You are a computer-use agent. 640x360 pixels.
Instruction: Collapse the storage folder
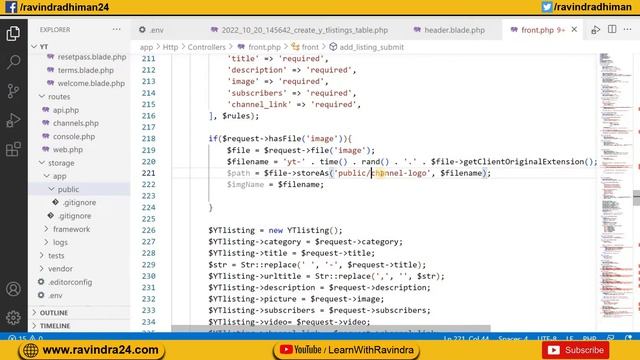61,163
